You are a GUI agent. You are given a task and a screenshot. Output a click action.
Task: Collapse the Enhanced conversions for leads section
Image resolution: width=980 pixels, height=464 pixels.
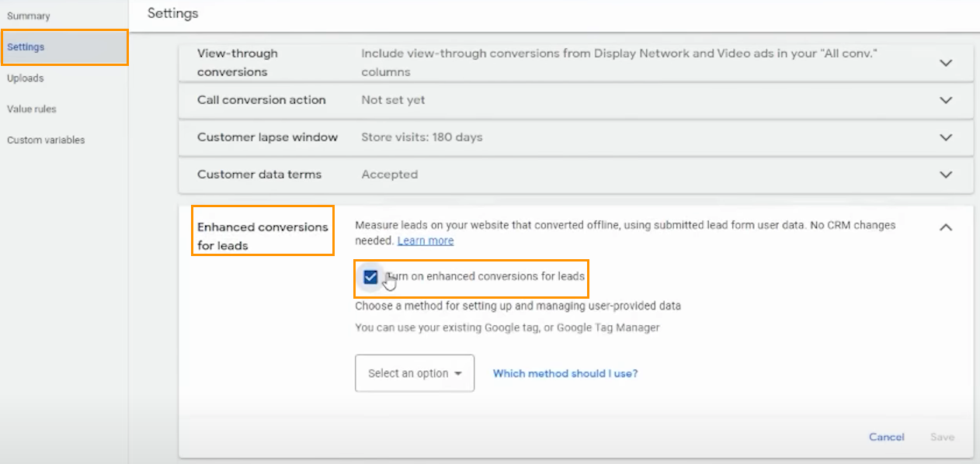[946, 227]
